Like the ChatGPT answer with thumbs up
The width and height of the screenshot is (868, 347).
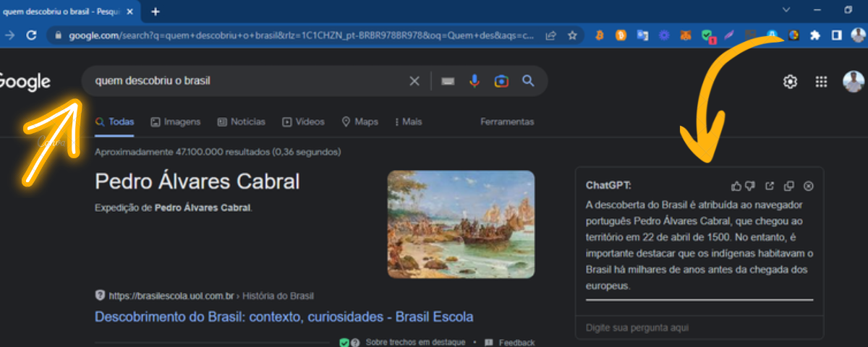tap(736, 186)
